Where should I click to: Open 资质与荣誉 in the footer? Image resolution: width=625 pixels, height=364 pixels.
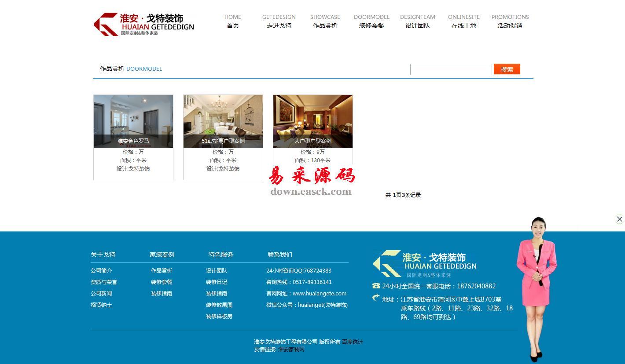(104, 282)
